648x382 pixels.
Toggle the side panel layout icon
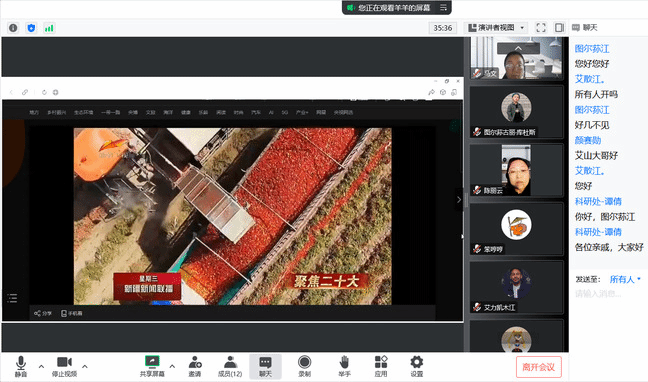click(x=559, y=28)
